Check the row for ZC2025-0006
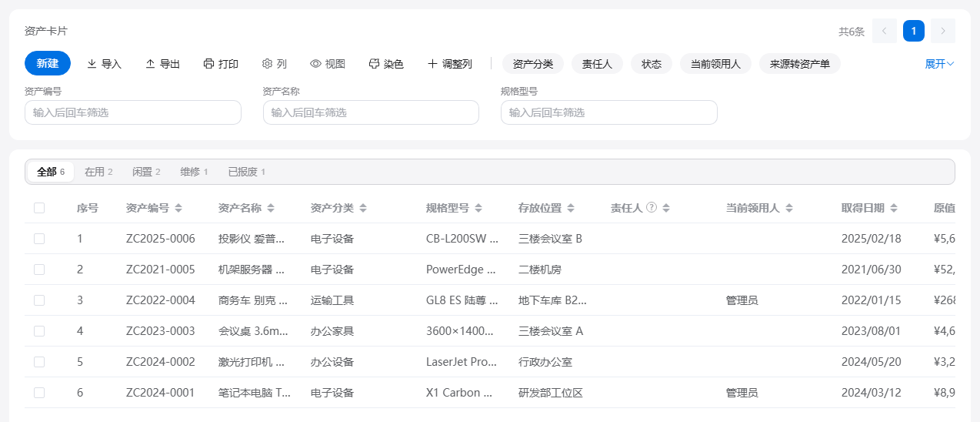980x422 pixels. point(39,239)
